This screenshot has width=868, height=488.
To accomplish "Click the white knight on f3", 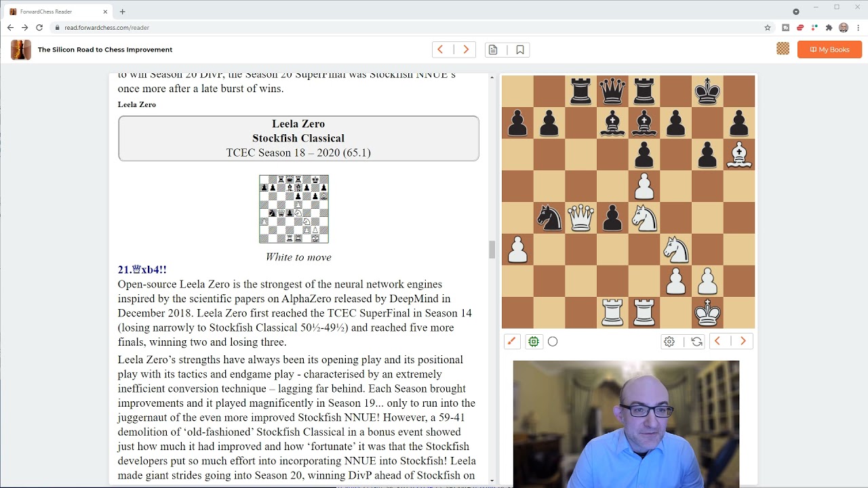I will [675, 249].
